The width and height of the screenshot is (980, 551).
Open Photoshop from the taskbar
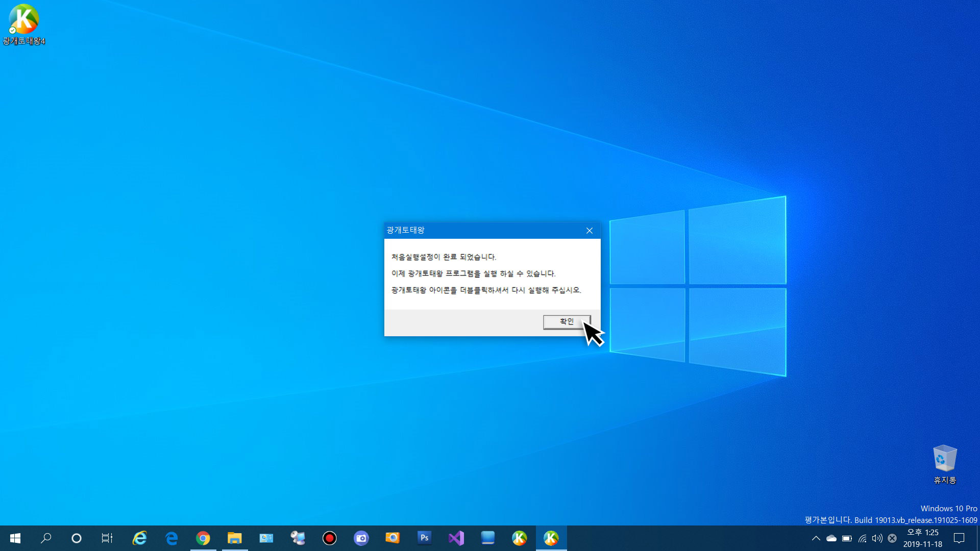424,538
